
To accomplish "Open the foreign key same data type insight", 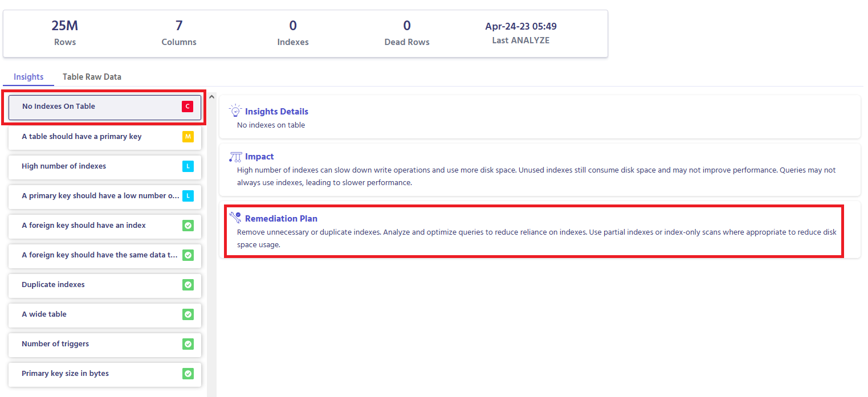I will [x=100, y=255].
